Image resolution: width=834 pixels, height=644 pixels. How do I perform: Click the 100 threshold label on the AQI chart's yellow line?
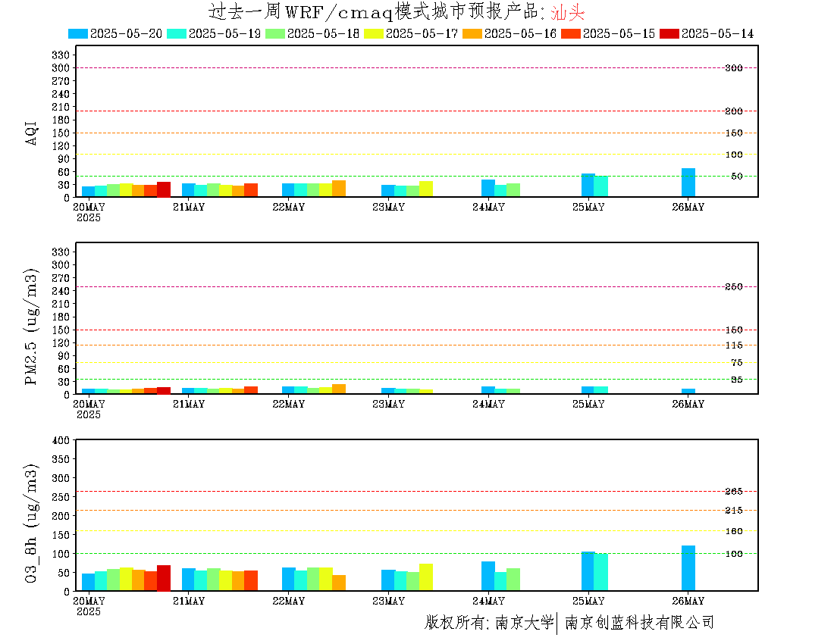point(734,155)
